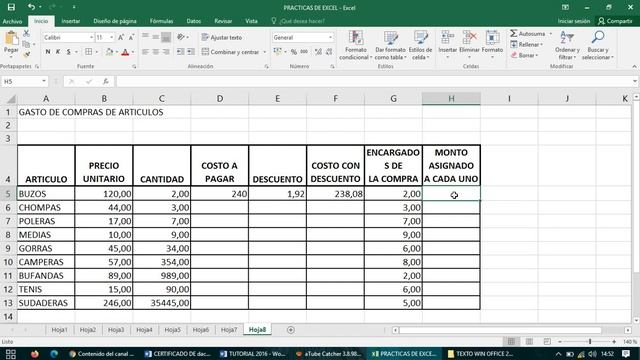Toggle middle vertical alignment

tap(156, 37)
